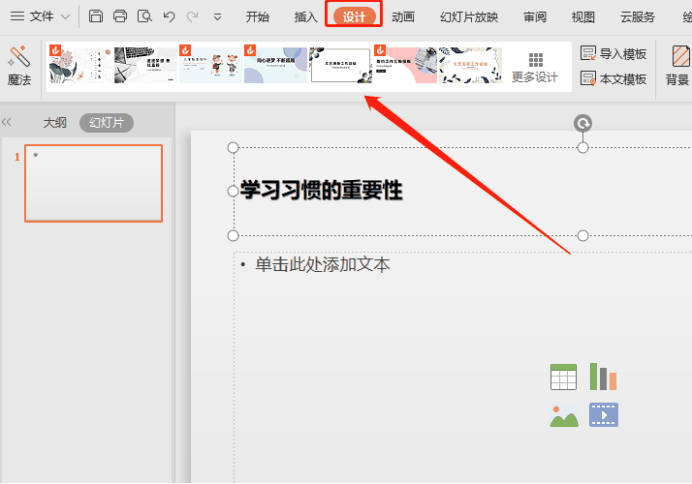Open the 文件 menu
Viewport: 692px width, 484px height.
32,17
